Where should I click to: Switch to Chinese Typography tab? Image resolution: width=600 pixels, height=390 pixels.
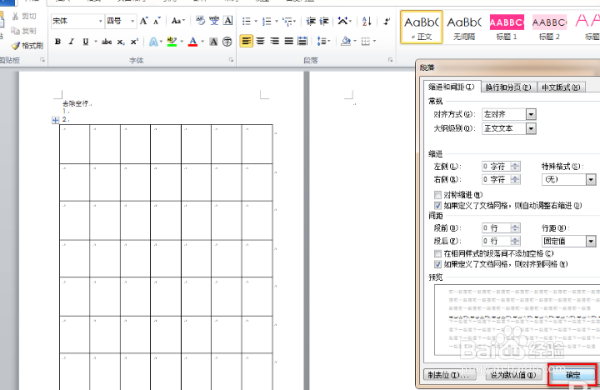tap(561, 87)
